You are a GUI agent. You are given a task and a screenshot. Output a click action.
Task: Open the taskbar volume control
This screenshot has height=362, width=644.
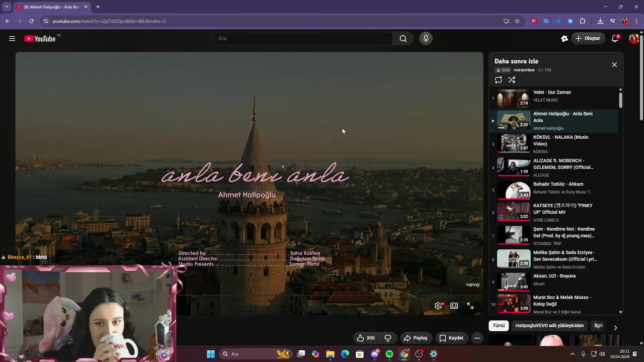click(x=602, y=354)
